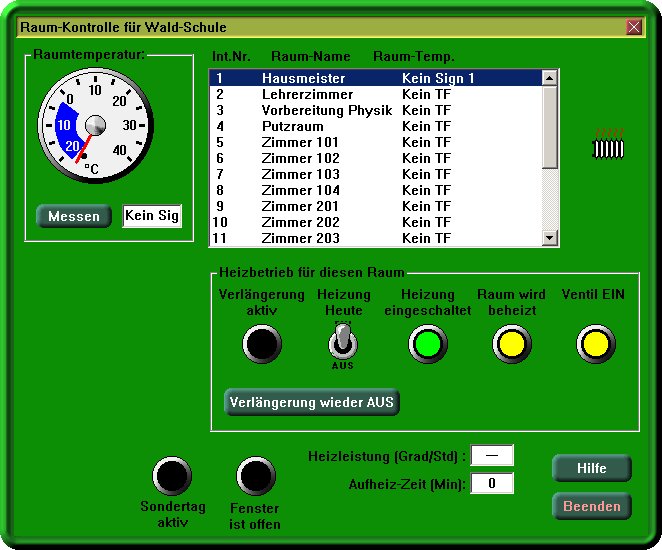Screen dimensions: 662x550
Task: Click the yellow Raum wird beheizt lamp
Action: 511,344
